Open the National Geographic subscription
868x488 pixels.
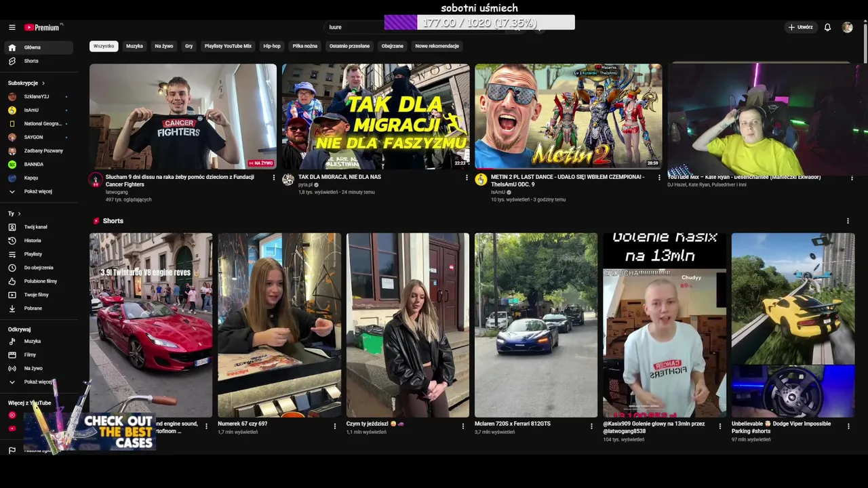(x=38, y=123)
